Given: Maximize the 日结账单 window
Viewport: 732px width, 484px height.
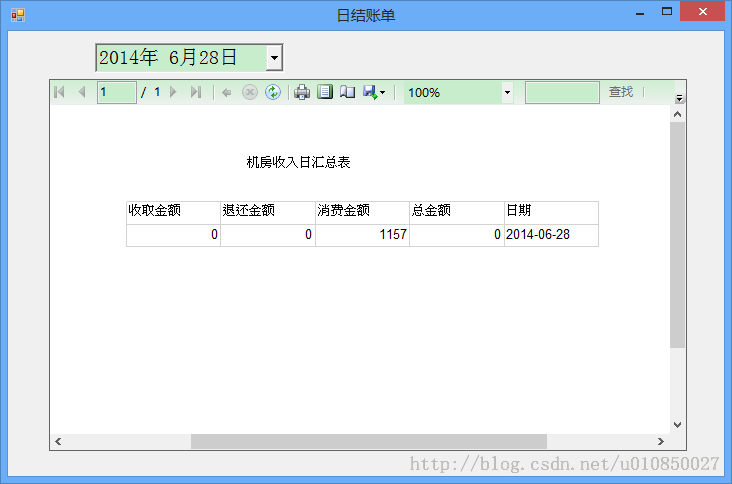Looking at the screenshot, I should tap(667, 12).
